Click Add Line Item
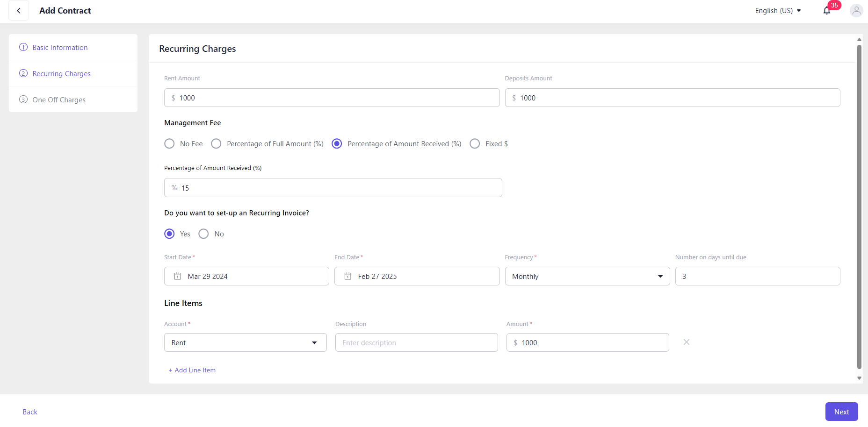The image size is (868, 427). coord(192,370)
